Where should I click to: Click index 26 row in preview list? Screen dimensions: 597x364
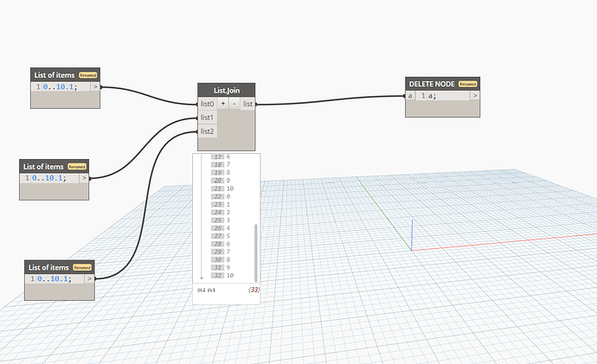[221, 228]
